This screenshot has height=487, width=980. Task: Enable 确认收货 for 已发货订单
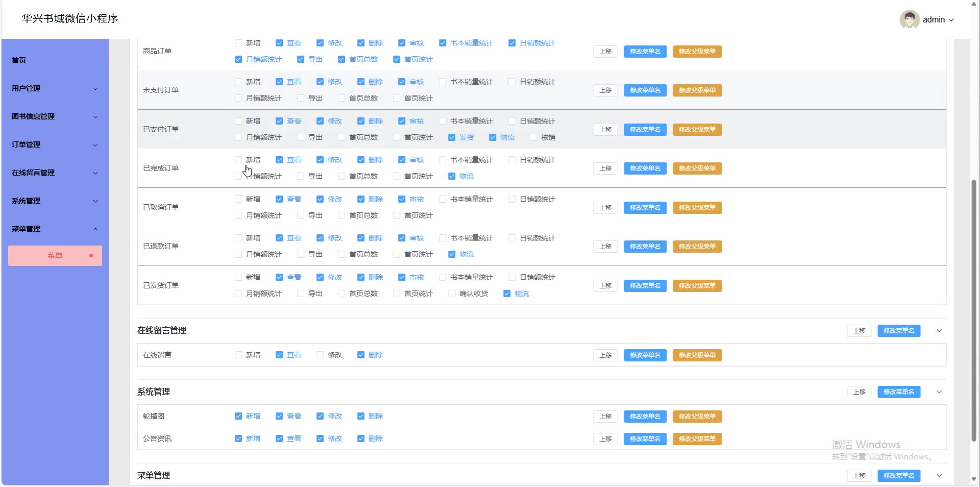(x=452, y=294)
